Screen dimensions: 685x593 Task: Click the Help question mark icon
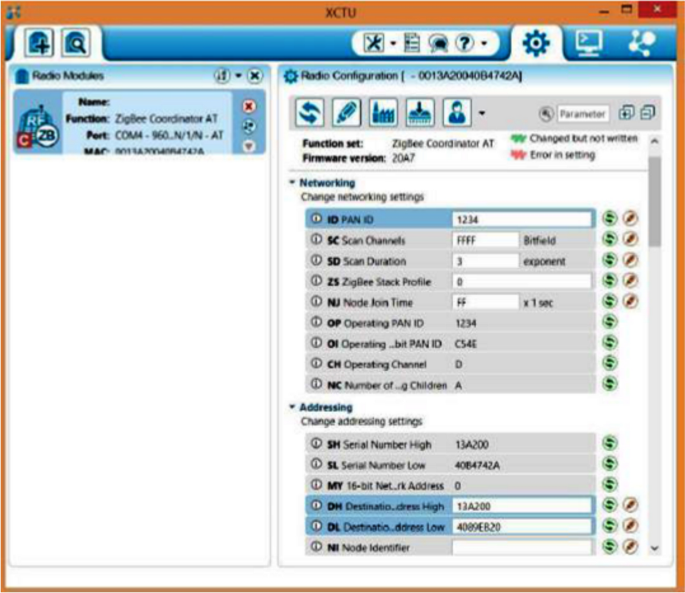coord(465,43)
